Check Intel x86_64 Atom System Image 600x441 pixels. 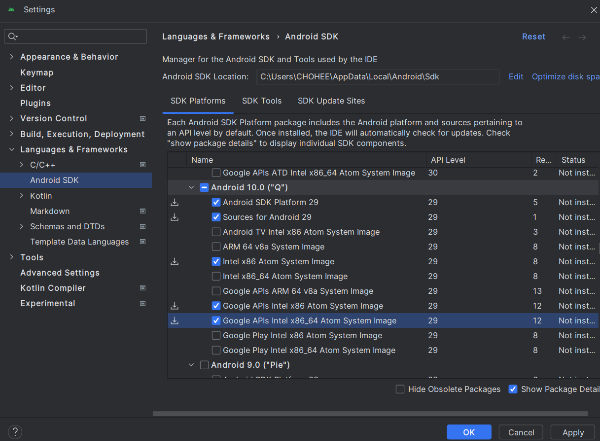click(216, 276)
